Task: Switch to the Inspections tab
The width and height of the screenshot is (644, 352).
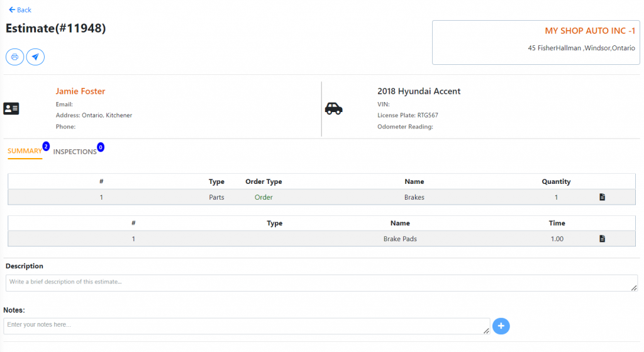Action: (75, 152)
